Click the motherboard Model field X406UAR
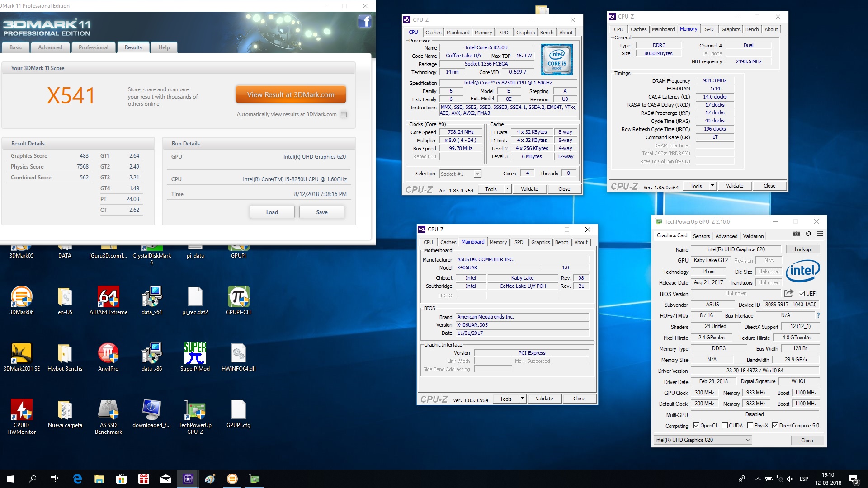Viewport: 868px width, 488px height. [498, 267]
